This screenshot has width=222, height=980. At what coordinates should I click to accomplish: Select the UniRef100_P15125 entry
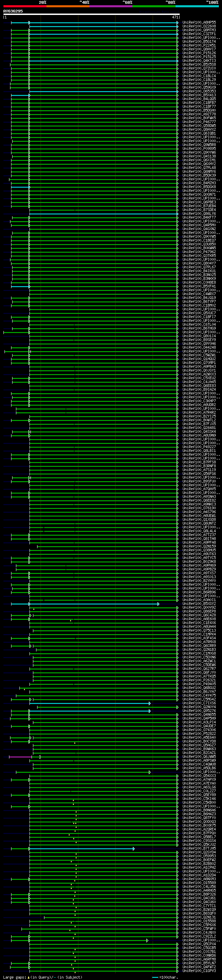tap(199, 57)
